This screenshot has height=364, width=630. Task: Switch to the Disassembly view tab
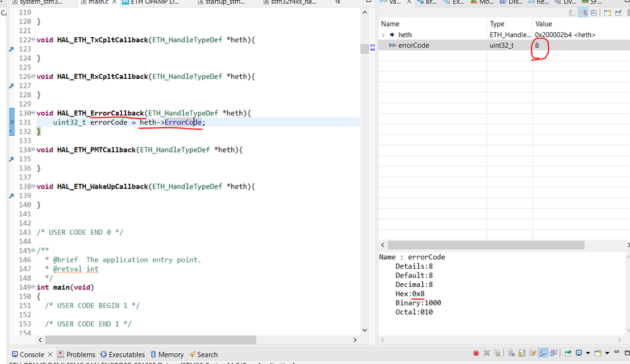click(x=511, y=3)
